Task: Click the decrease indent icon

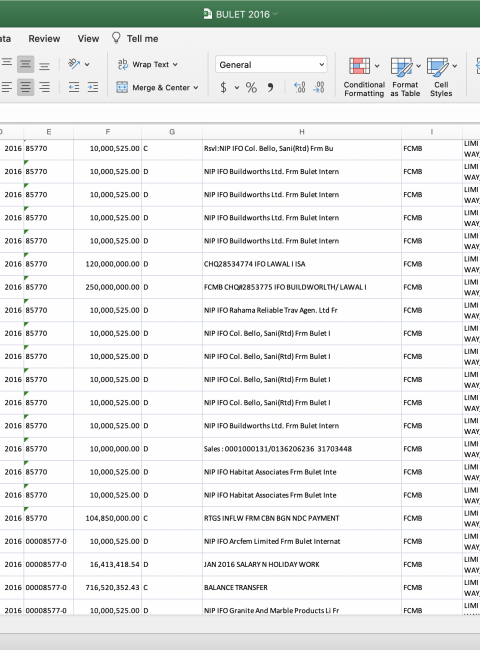Action: pos(74,87)
